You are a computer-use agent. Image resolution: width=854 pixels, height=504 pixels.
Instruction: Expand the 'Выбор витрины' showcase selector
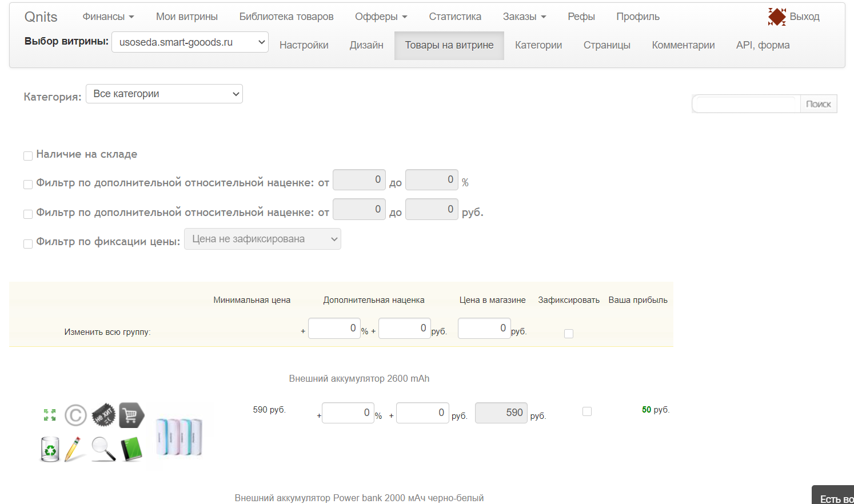190,42
